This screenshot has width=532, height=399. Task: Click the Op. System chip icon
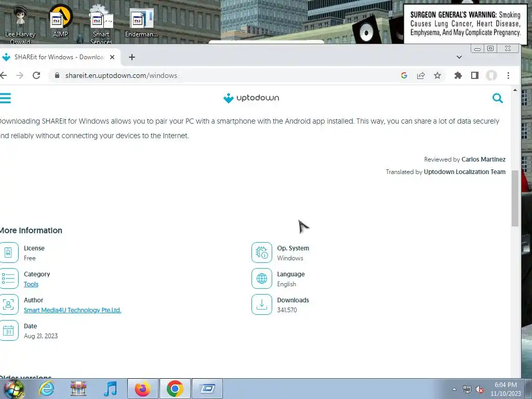point(262,252)
